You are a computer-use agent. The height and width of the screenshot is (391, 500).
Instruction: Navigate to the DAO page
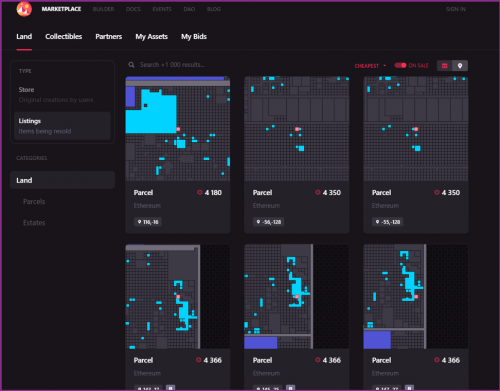[189, 9]
